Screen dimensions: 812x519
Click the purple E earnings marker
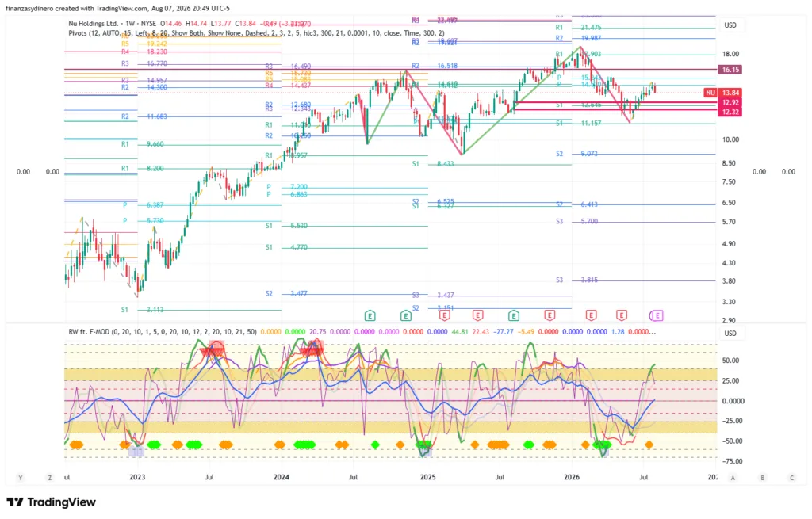(657, 315)
